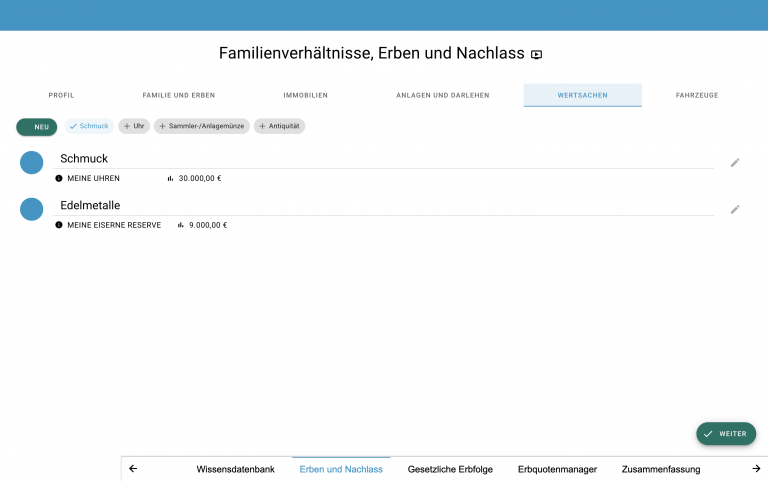Click the chart icon beside 9.000,00 €
The image size is (768, 481).
[181, 225]
